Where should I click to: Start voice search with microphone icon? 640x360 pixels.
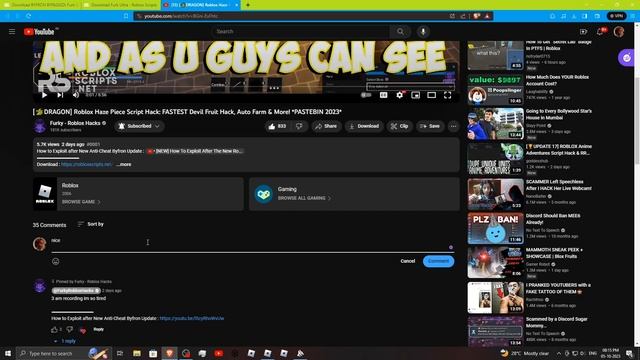point(423,31)
